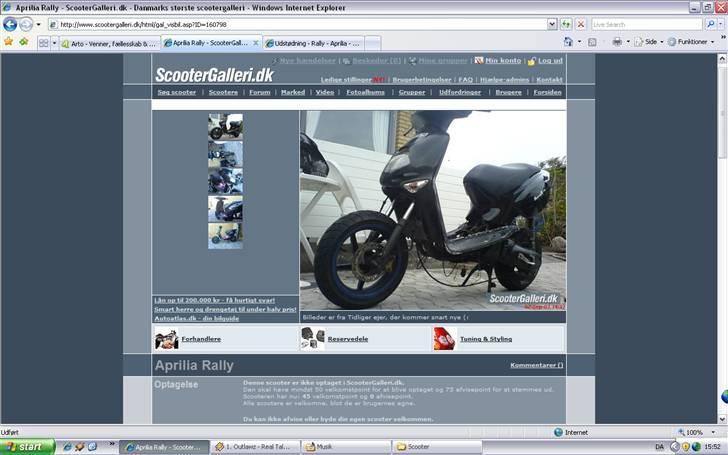The height and width of the screenshot is (455, 728).
Task: Click the address bar URL field
Action: point(297,24)
